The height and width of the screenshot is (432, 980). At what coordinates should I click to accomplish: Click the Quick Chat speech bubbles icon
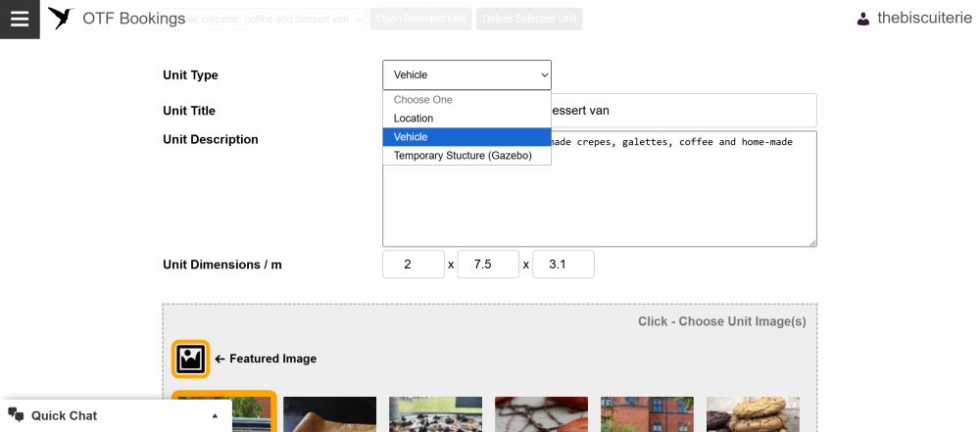pos(17,415)
